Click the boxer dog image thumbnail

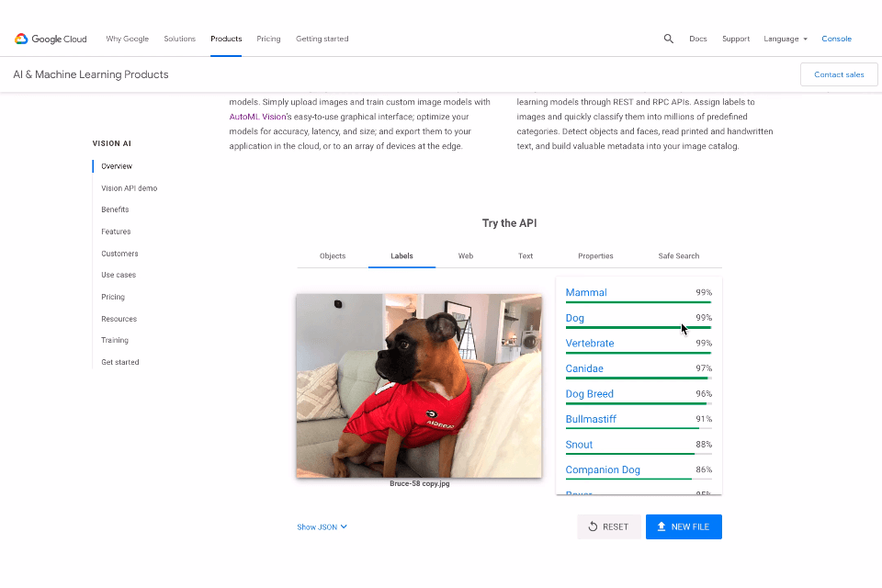pyautogui.click(x=419, y=386)
